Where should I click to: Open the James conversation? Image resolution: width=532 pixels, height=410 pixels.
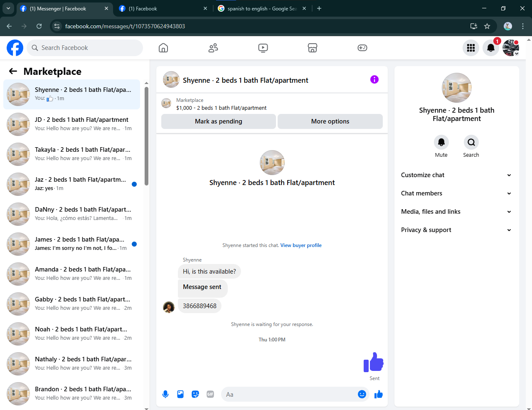pyautogui.click(x=72, y=244)
